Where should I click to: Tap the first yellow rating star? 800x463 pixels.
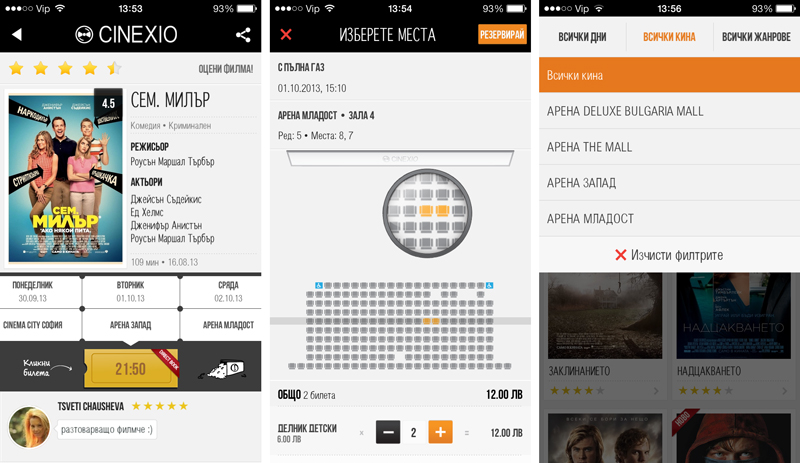[x=16, y=68]
